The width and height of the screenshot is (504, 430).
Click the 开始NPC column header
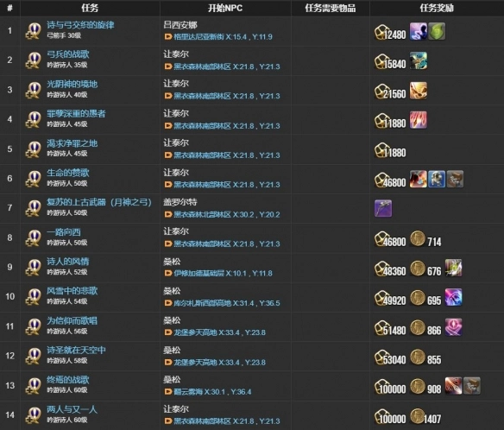225,8
